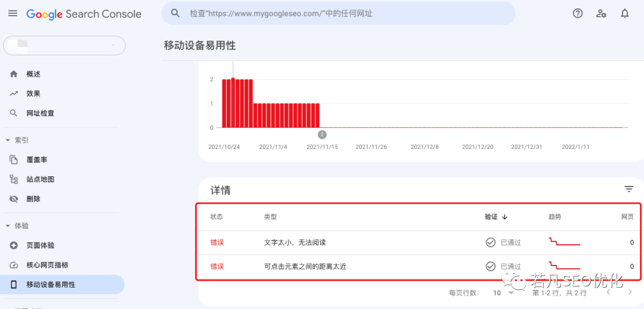The image size is (644, 309).
Task: Click the home icon beside 概述
Action: tap(14, 74)
